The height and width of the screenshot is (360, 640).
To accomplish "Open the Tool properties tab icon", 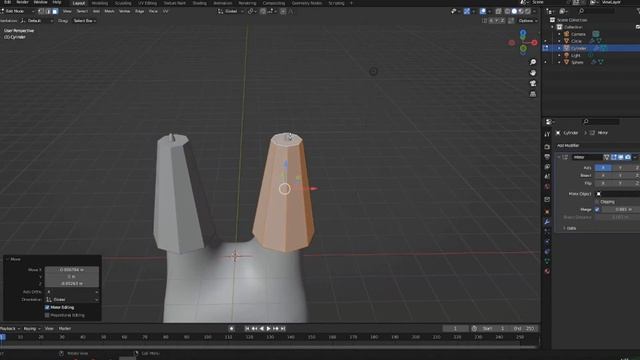I will point(547,134).
